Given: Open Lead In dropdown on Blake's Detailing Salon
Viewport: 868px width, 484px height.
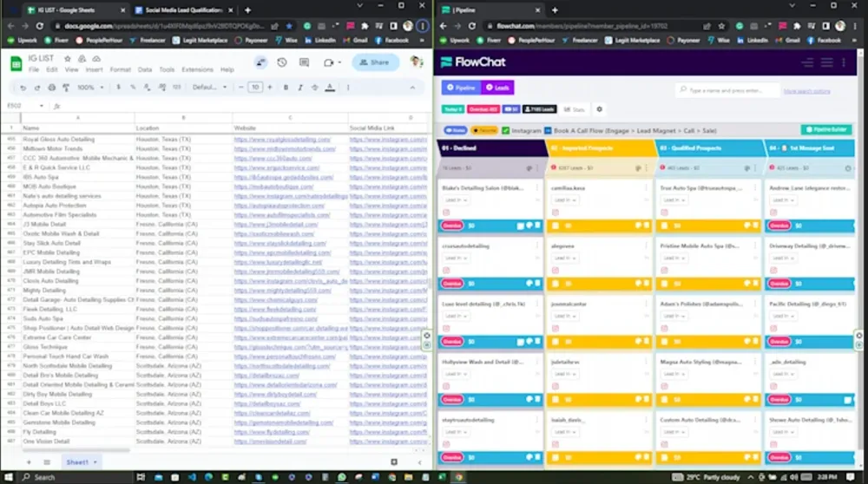Looking at the screenshot, I should (457, 200).
